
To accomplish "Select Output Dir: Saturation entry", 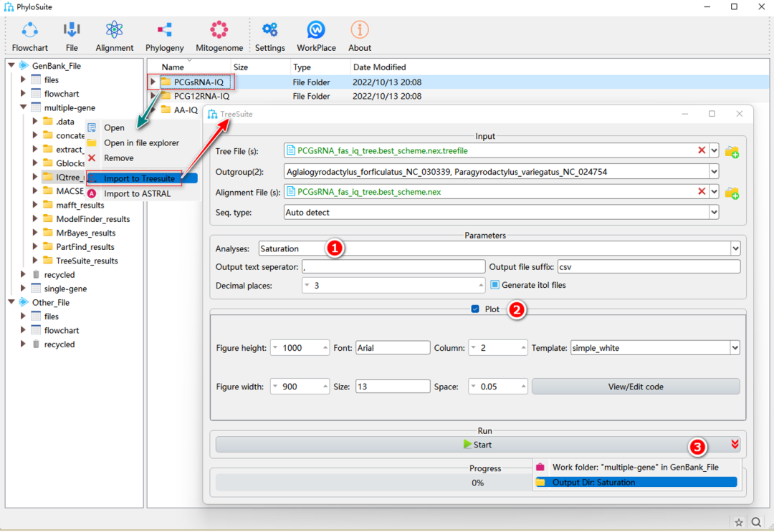I will click(x=635, y=482).
